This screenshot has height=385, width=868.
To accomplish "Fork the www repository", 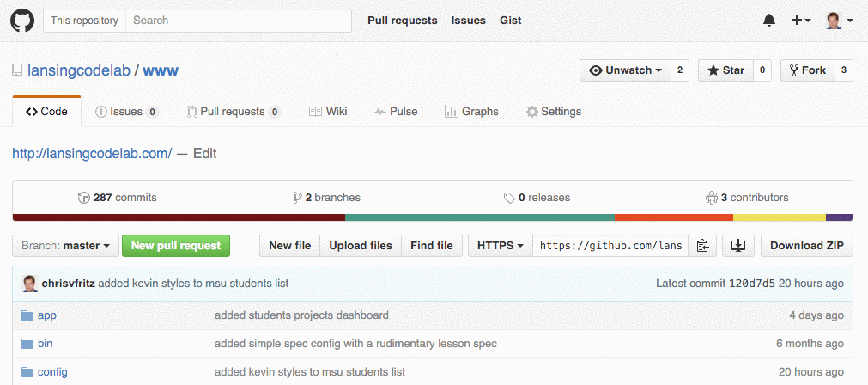I will pos(808,70).
